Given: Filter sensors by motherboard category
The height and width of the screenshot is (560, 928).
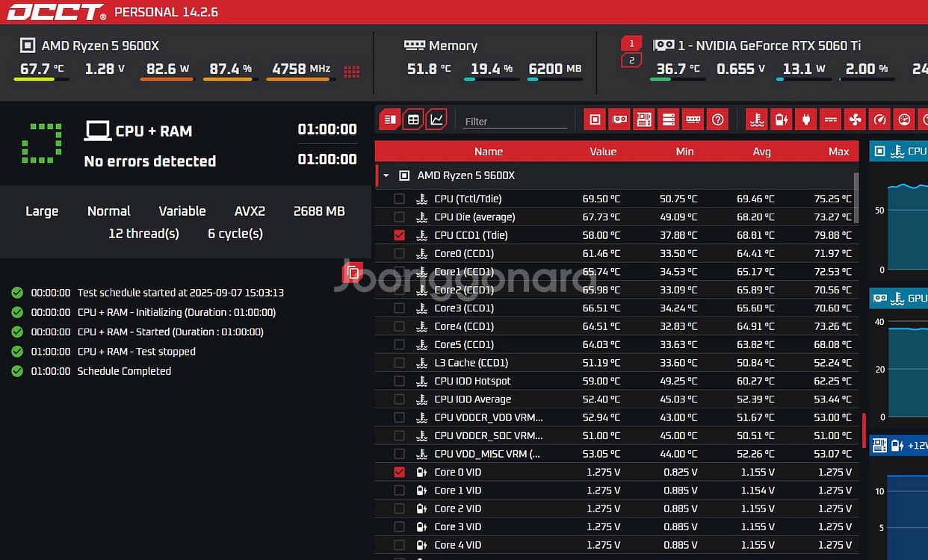Looking at the screenshot, I should click(644, 119).
